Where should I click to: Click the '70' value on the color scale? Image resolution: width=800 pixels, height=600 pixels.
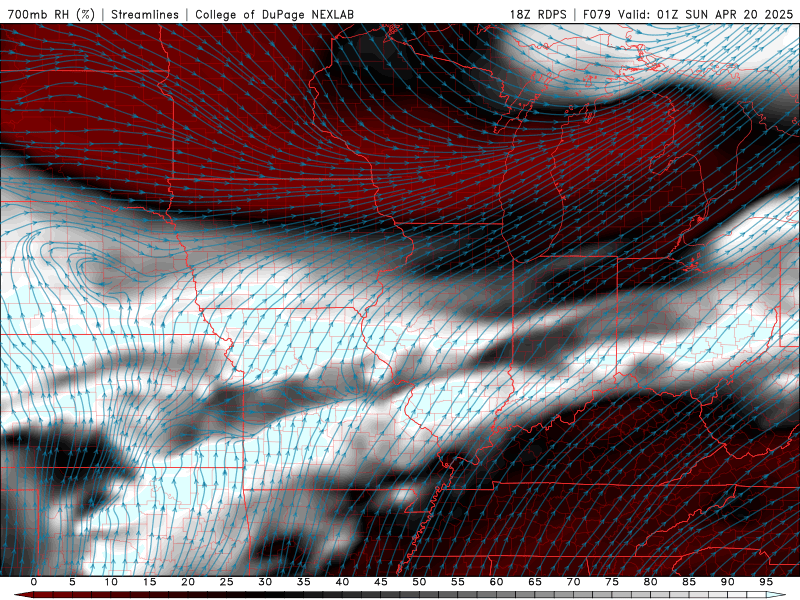coord(573,582)
